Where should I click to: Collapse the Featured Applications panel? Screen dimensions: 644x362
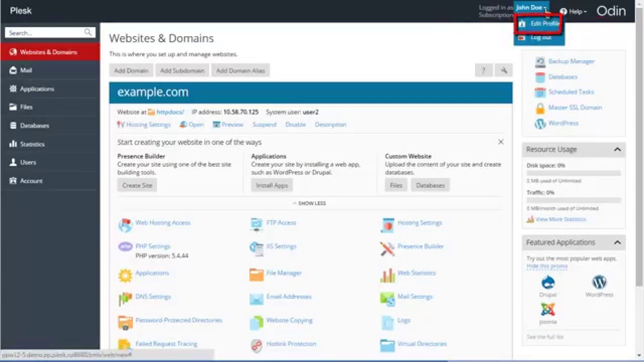617,242
